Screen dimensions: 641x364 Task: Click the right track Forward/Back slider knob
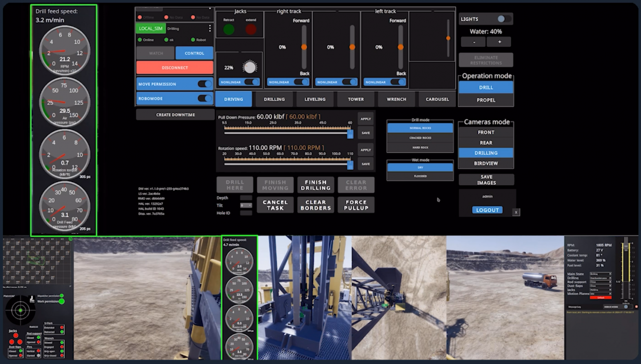click(x=304, y=47)
